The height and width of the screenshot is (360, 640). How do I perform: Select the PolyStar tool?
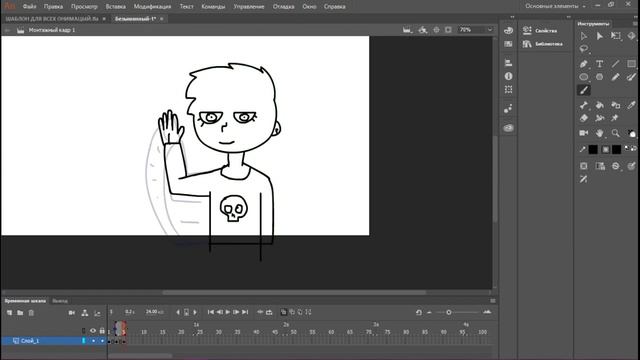[600, 77]
